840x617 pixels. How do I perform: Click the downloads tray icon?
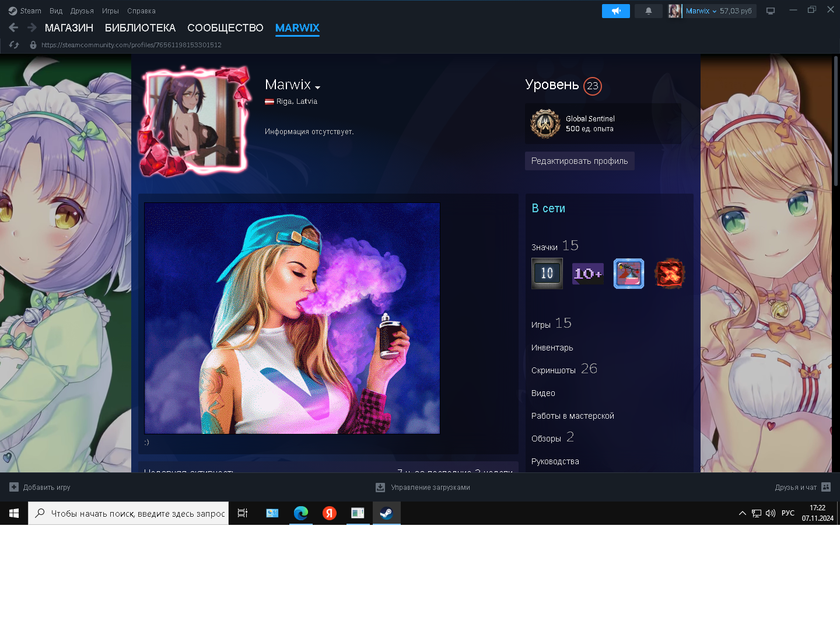[380, 487]
